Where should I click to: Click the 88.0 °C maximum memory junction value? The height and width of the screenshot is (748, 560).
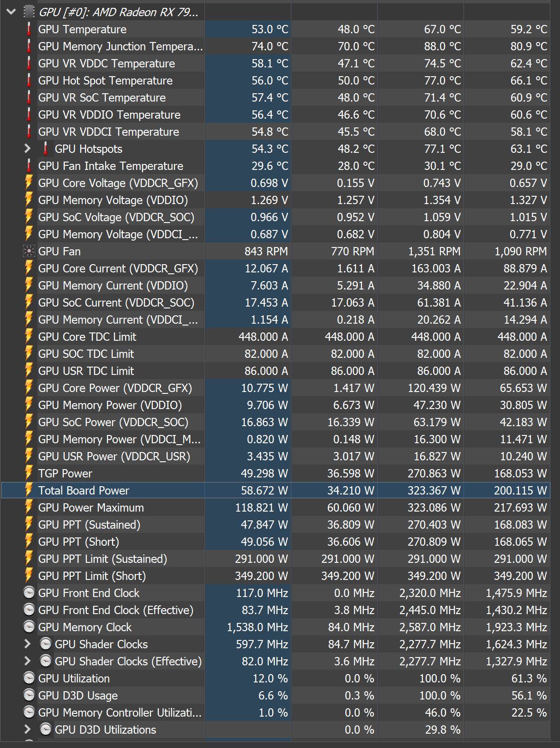tap(442, 46)
